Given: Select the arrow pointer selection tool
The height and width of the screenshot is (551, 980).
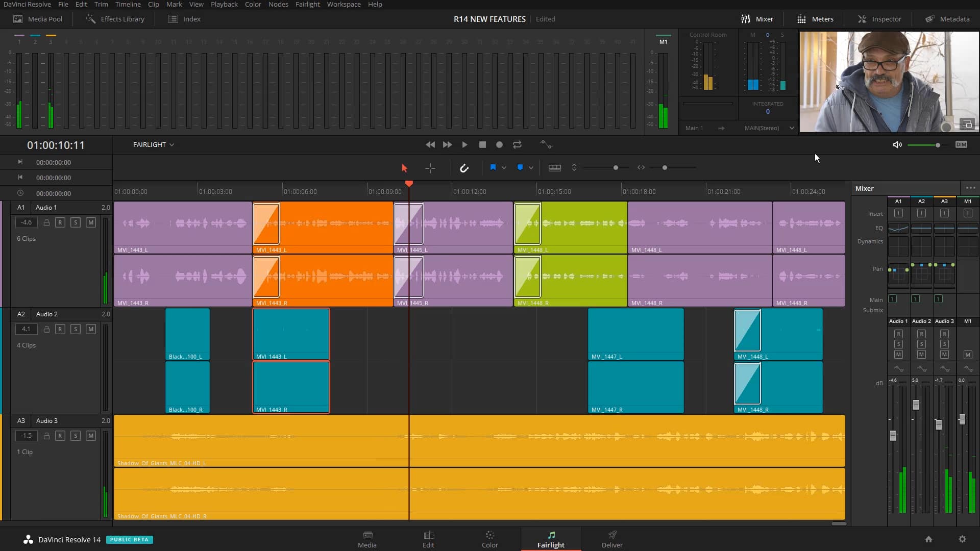Looking at the screenshot, I should [404, 168].
